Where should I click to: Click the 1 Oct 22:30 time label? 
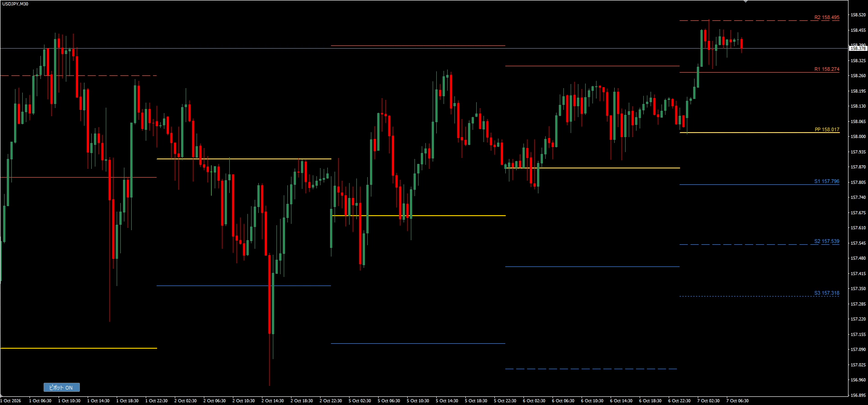[156, 401]
